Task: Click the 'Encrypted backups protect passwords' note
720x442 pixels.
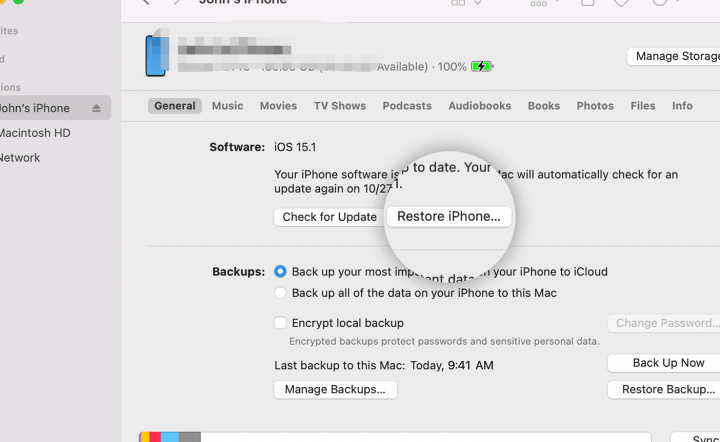Action: (x=444, y=341)
